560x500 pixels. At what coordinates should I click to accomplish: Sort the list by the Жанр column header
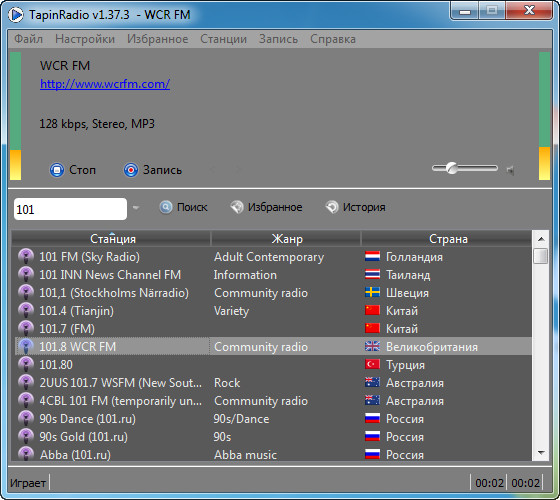(x=286, y=239)
